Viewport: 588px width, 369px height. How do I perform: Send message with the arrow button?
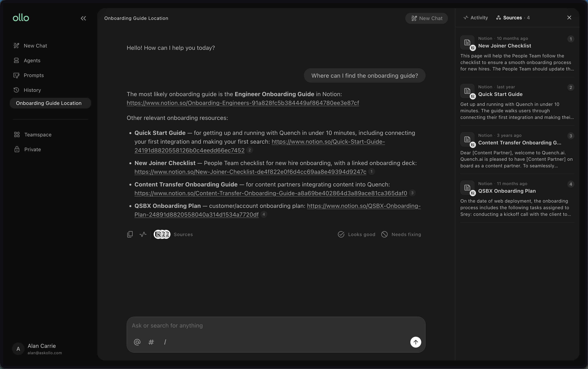(415, 342)
